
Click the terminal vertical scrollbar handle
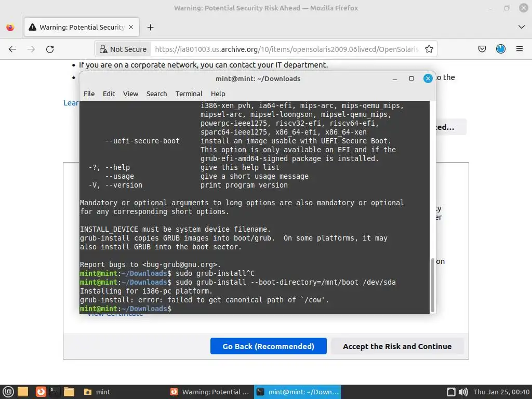click(433, 285)
